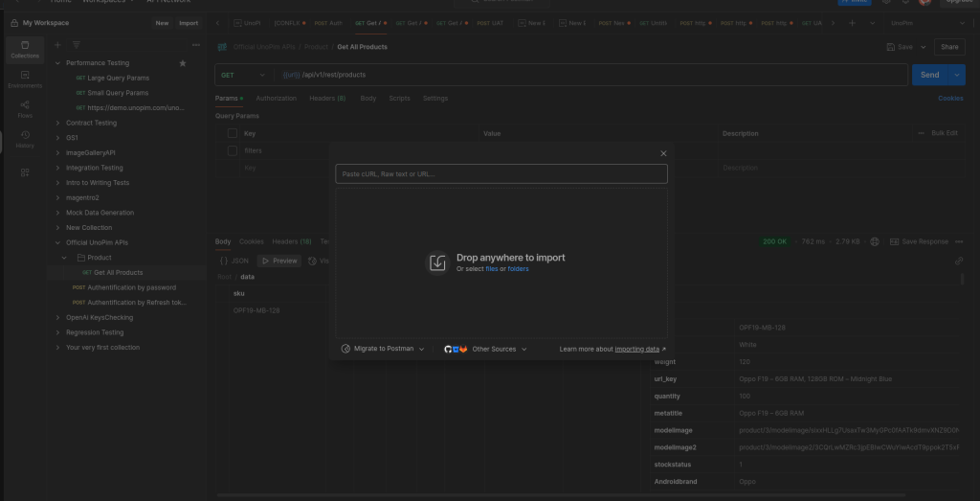Click the drop-to-import download icon
This screenshot has width=980, height=501.
point(437,262)
